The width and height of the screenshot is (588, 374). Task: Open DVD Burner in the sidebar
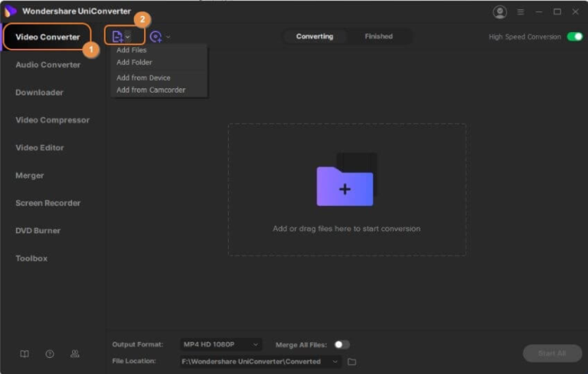pos(38,231)
